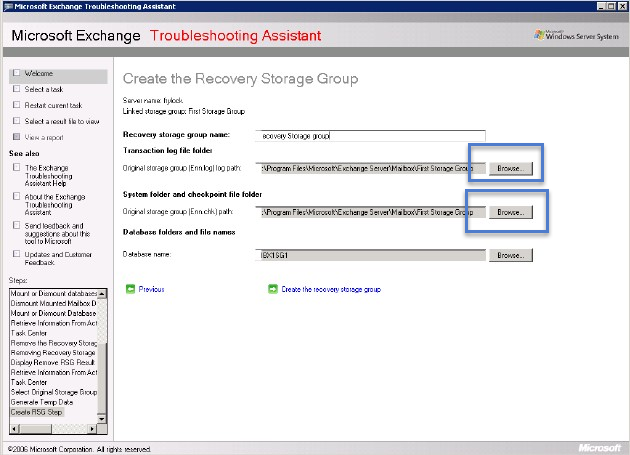Screen dimensions: 630x455
Task: Click the Steps list scroll left arrow
Action: pos(14,429)
